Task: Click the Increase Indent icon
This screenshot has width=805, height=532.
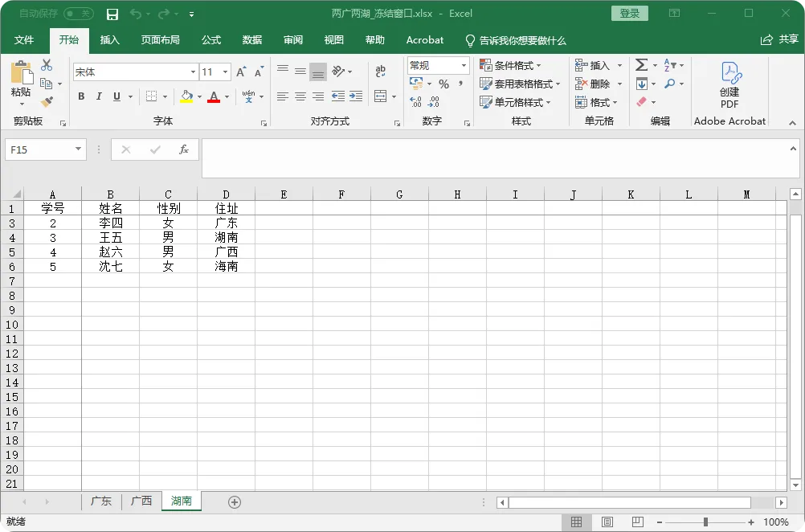Action: (356, 96)
